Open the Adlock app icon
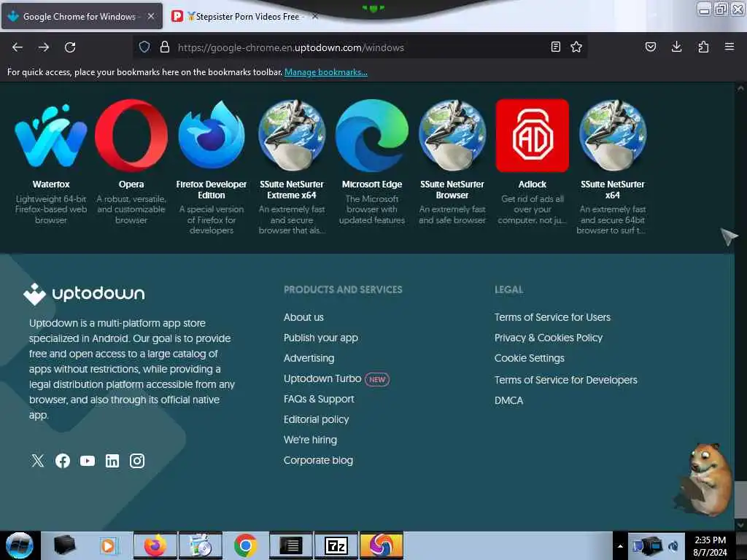Screen dimensions: 747x560 click(x=533, y=136)
